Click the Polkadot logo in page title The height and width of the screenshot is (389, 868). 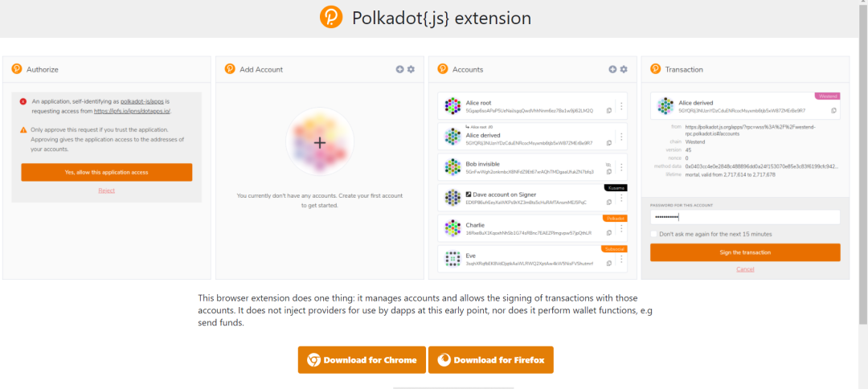click(331, 18)
